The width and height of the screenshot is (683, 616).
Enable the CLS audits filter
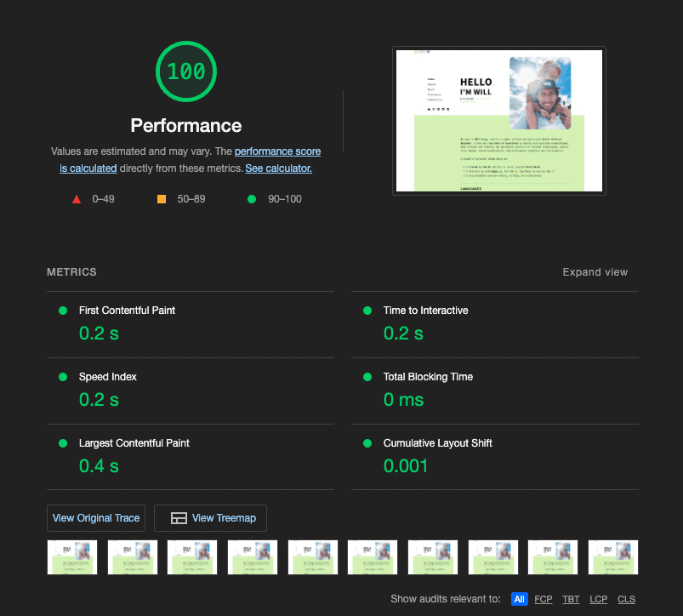[x=626, y=599]
